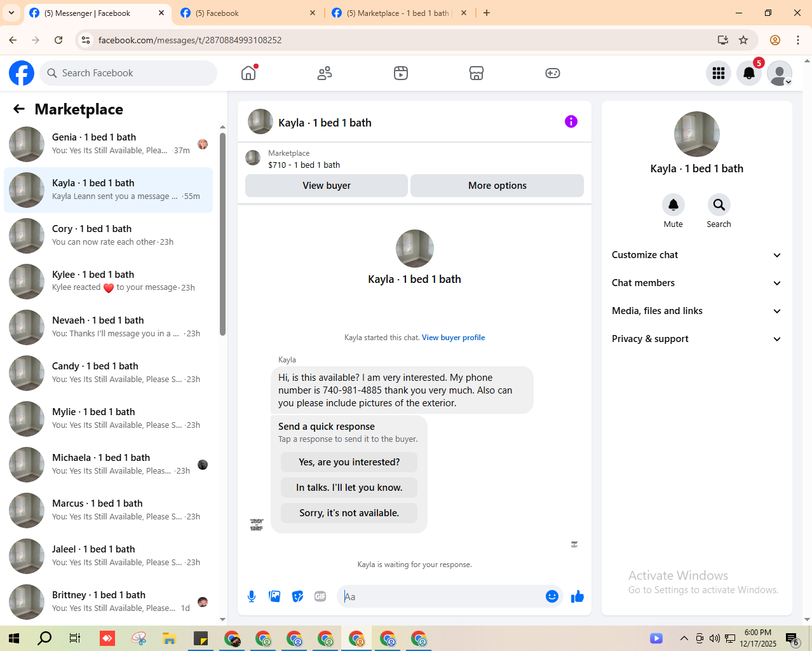Screen dimensions: 812x651
Task: Open conversation information purple icon
Action: pyautogui.click(x=571, y=121)
